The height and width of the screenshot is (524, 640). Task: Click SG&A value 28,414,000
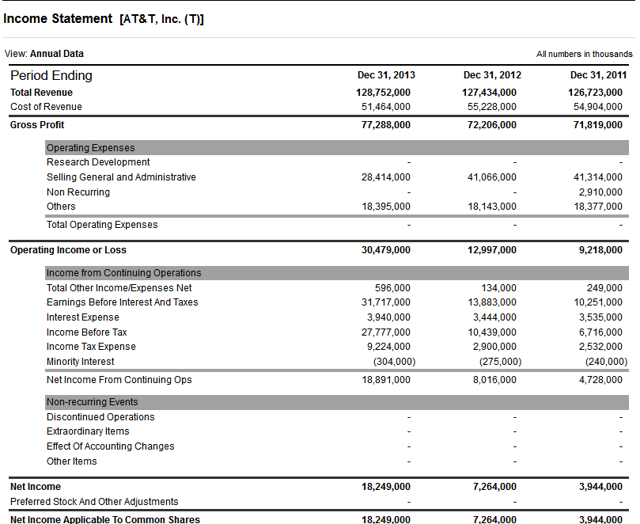pos(386,177)
